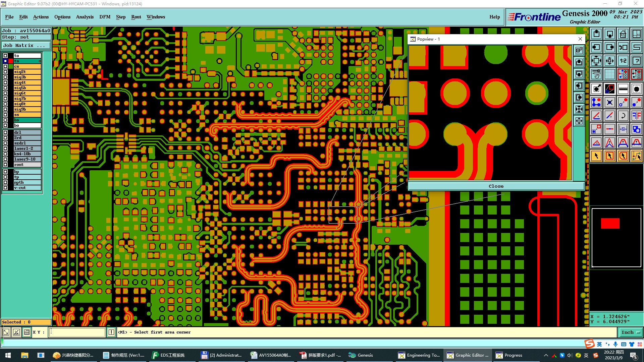Click the delete feature X icon

609,102
